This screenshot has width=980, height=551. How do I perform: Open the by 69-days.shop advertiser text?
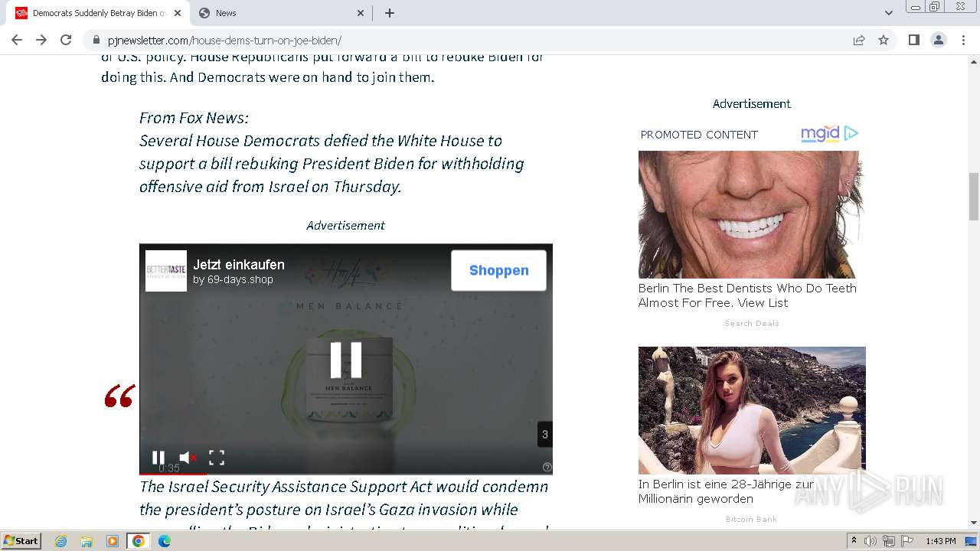(x=233, y=279)
